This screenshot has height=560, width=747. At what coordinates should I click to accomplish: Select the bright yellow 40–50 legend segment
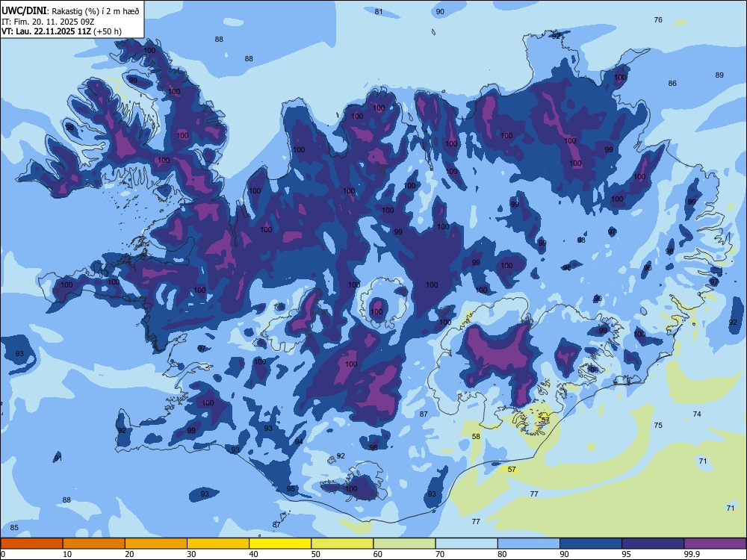click(280, 544)
